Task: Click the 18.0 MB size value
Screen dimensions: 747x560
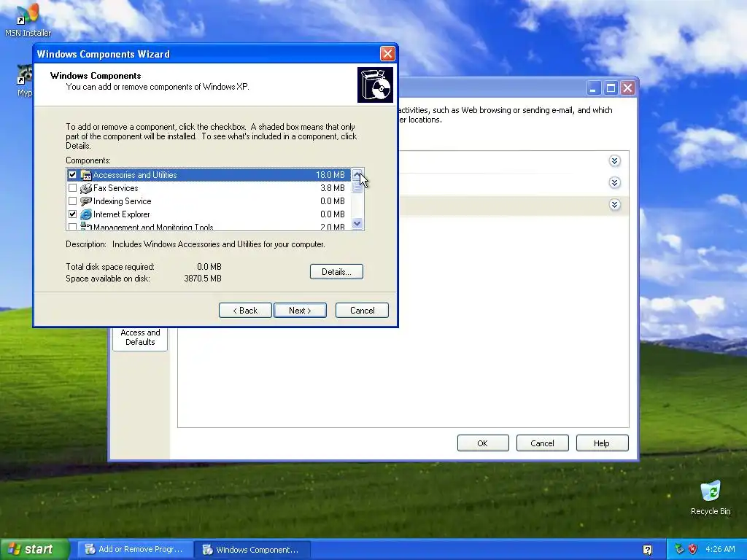Action: (x=330, y=175)
